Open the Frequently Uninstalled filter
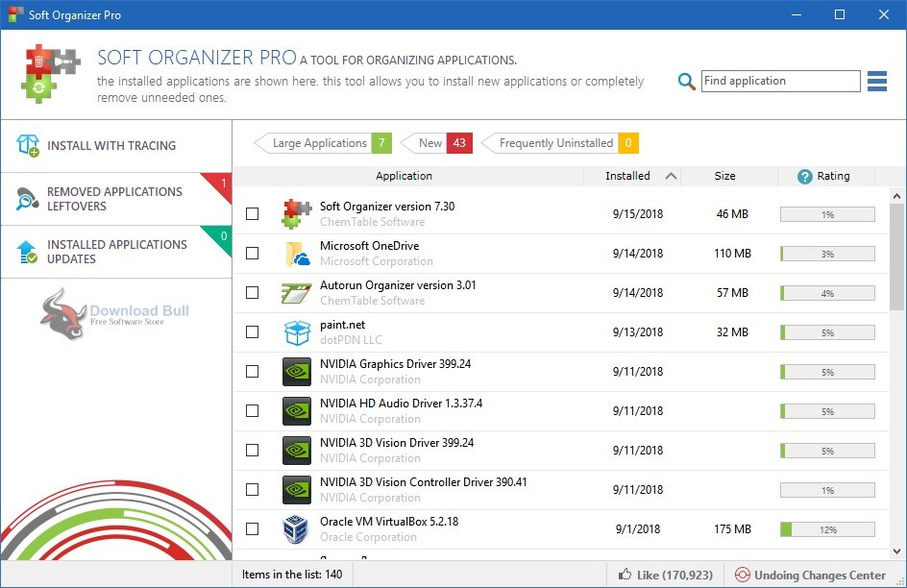 553,142
